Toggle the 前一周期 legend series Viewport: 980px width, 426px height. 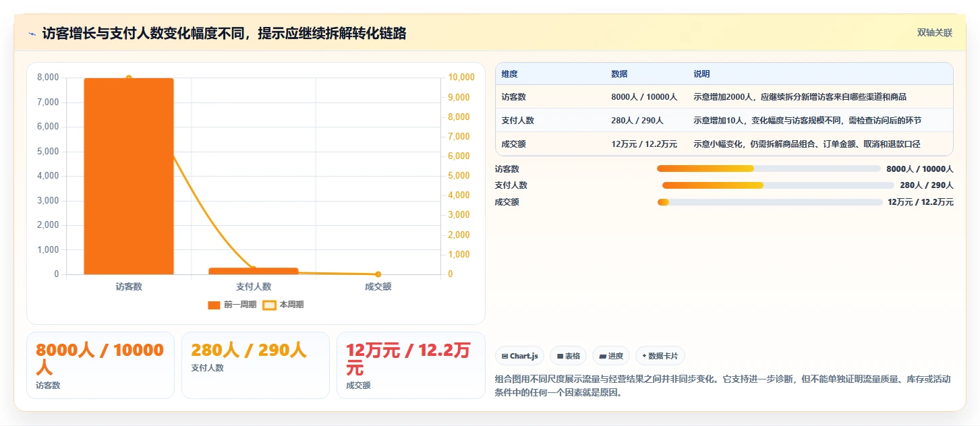coord(232,305)
